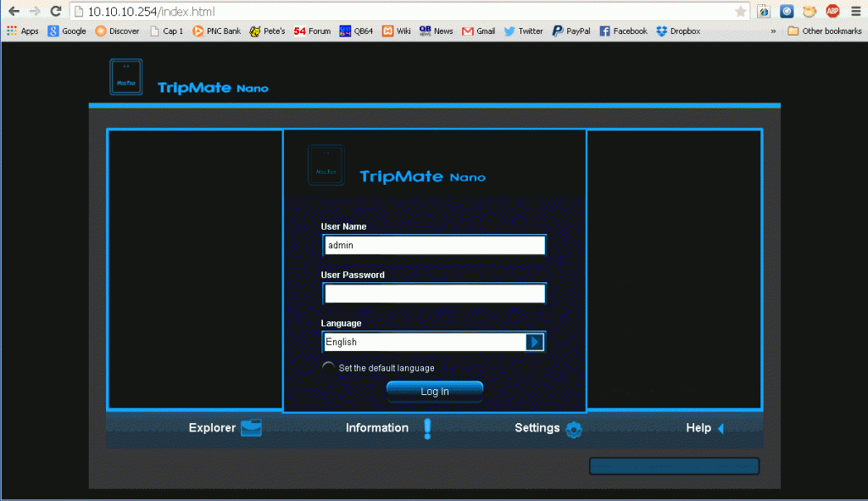Open the Gmail bookmark
Screen dimensions: 868x501
point(479,31)
